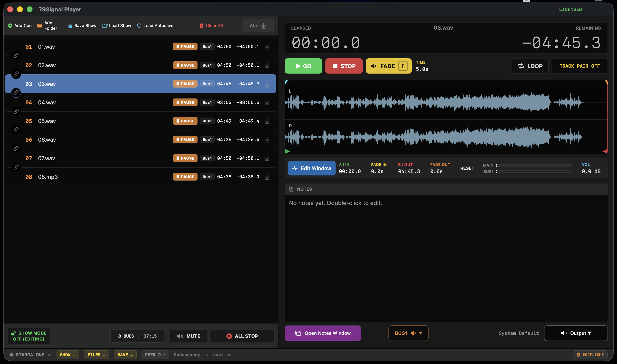Toggle link icon between cues 01 and 02
617x364 pixels.
pos(16,55)
